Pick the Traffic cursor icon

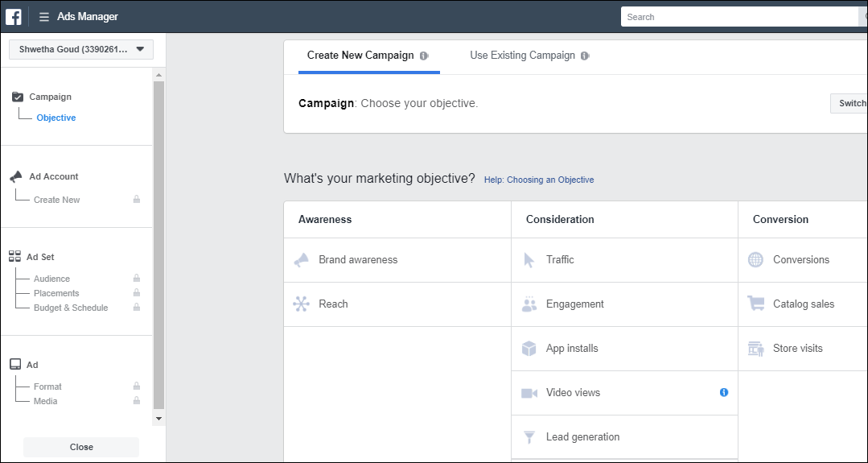[x=529, y=260]
